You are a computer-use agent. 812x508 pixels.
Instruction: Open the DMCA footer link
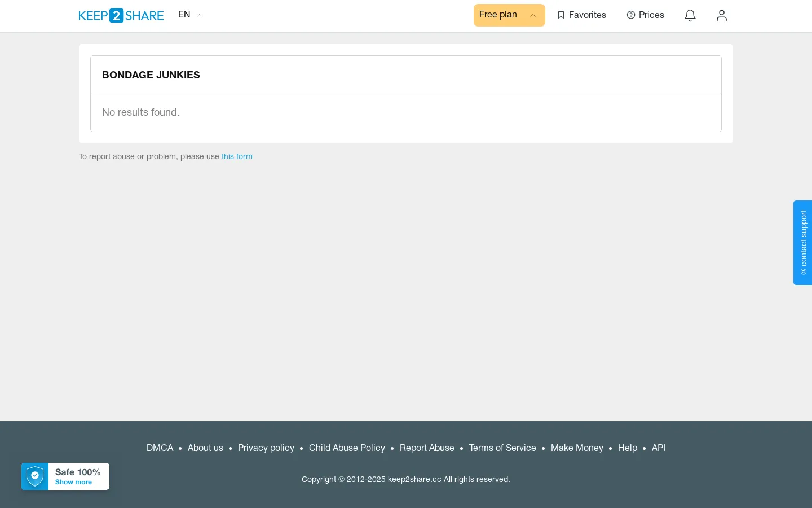tap(160, 448)
